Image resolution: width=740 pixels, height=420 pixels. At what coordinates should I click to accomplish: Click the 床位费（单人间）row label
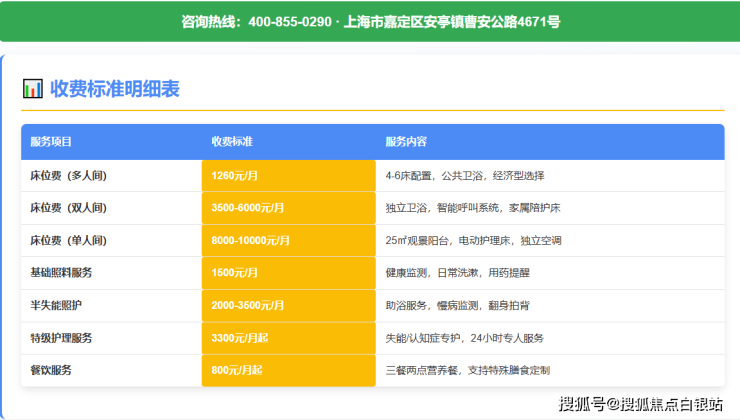coord(69,241)
